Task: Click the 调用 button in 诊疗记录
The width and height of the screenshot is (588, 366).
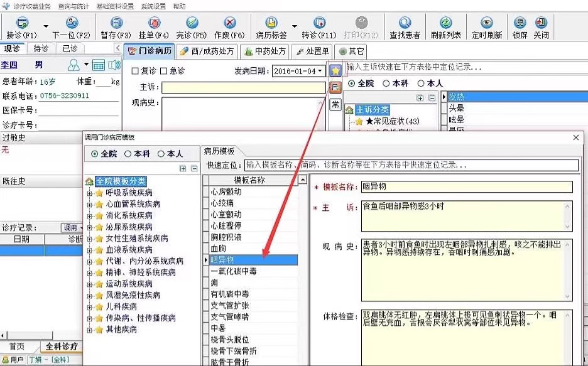Action: [72, 227]
